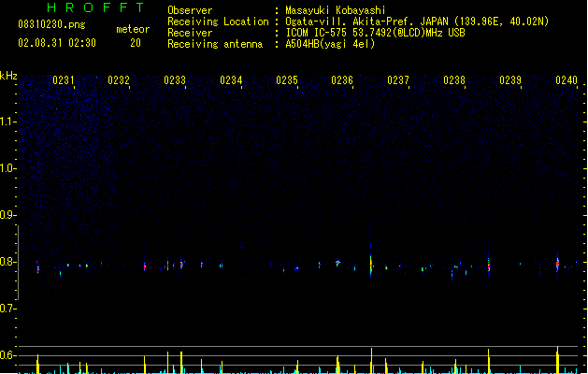588x374 pixels.
Task: Click the 0233 time marker
Action: (x=175, y=80)
